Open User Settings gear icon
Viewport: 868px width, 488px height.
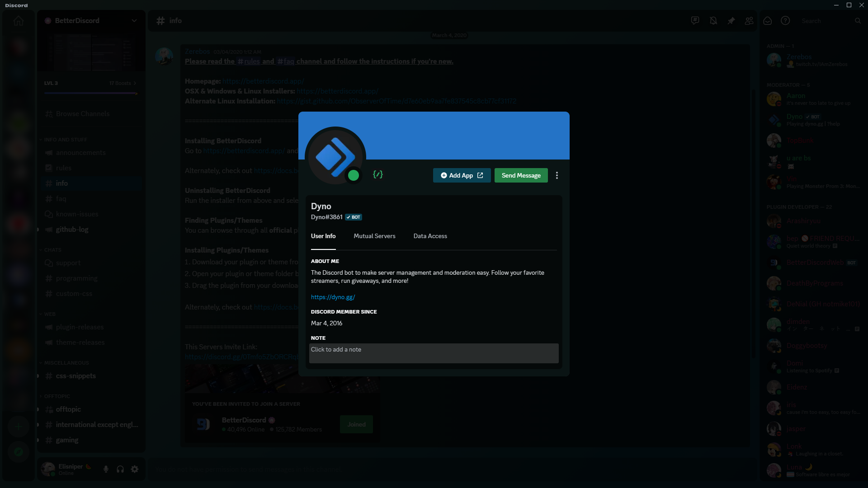135,469
